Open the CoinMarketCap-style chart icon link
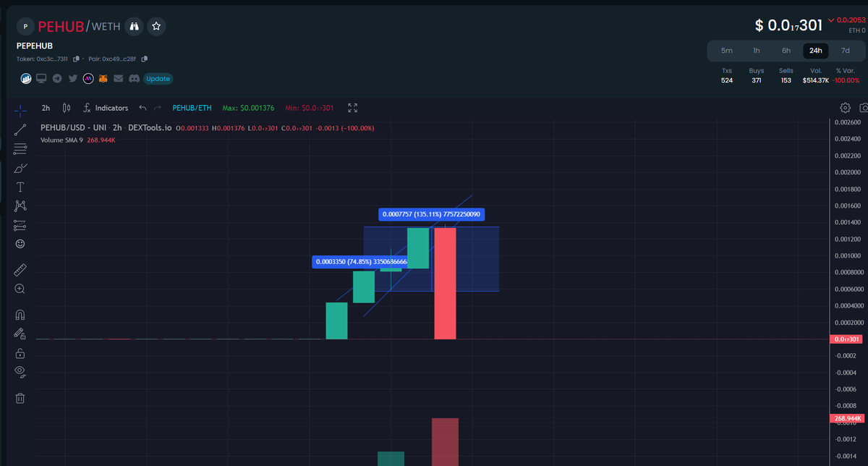 click(25, 78)
